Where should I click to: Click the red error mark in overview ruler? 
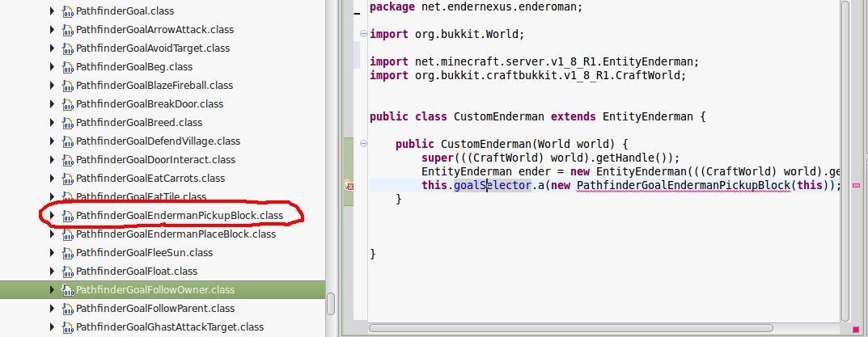tap(856, 185)
